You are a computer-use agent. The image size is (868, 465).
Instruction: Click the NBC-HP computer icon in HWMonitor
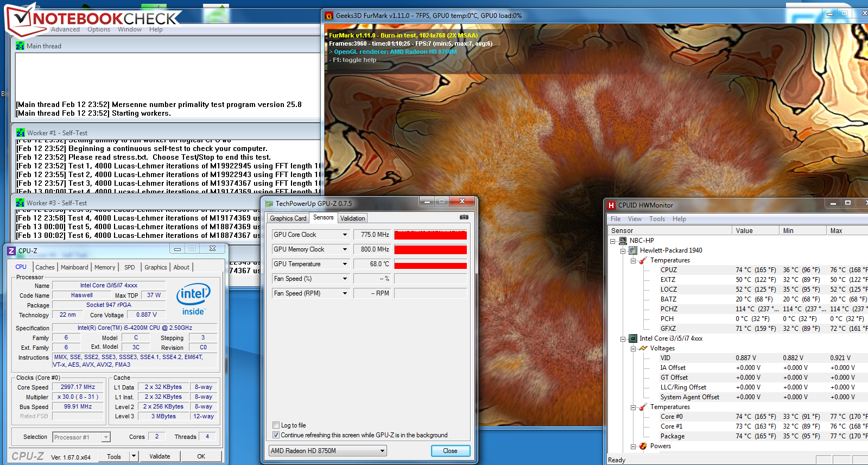point(623,241)
